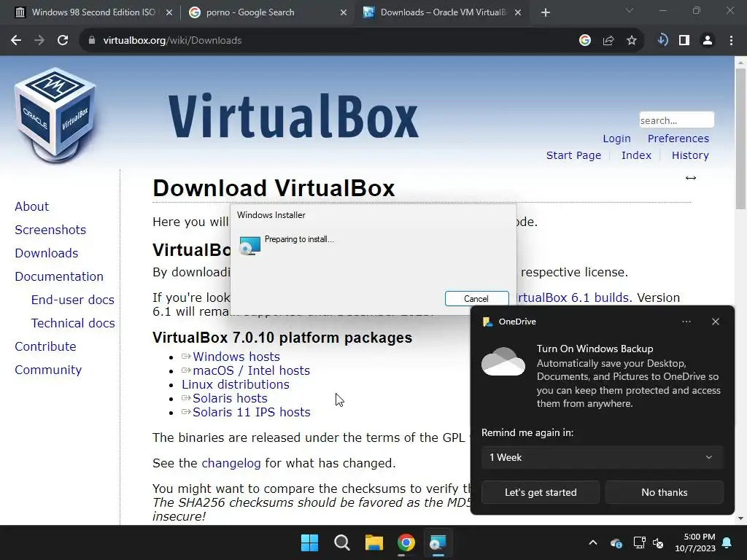Viewport: 747px width, 560px height.
Task: Close the Google Search tab
Action: (x=344, y=12)
